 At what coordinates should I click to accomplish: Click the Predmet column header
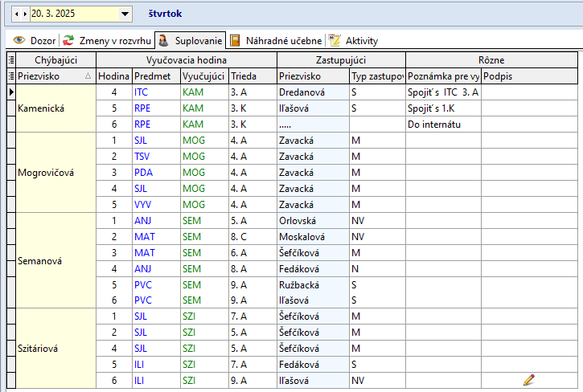tap(152, 76)
